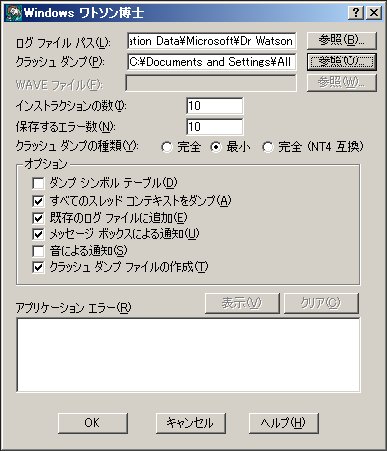Open help with ヘルプ(H) button
This screenshot has height=451, width=387.
coord(283,423)
